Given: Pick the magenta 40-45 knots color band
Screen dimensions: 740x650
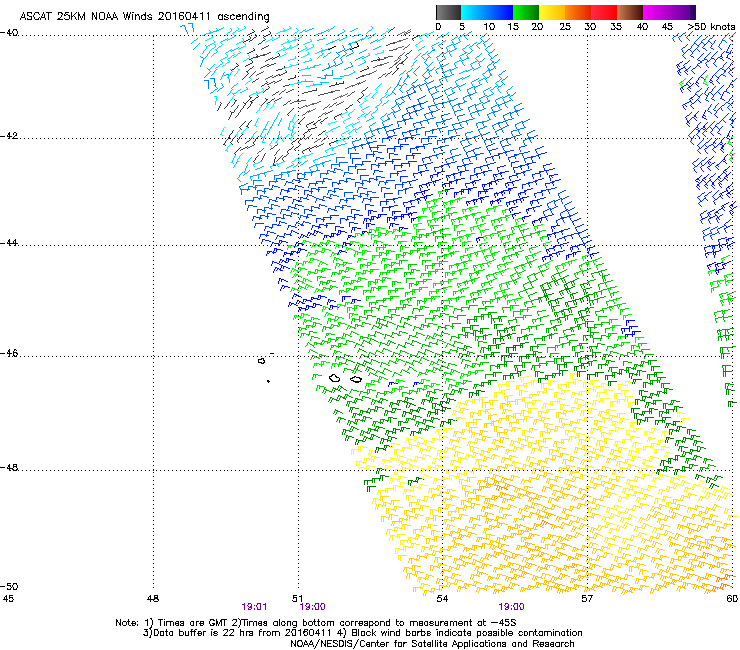Looking at the screenshot, I should click(x=656, y=12).
